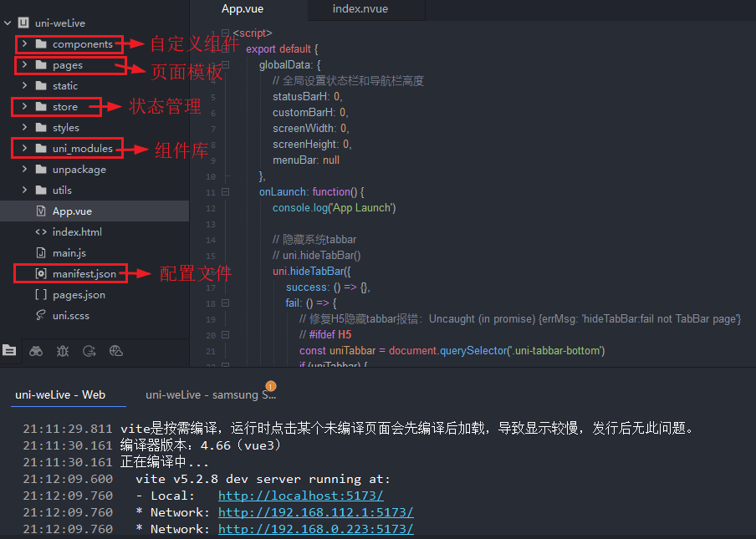Select the uni-weLive - Web console tab
The width and height of the screenshot is (756, 539).
pos(60,395)
